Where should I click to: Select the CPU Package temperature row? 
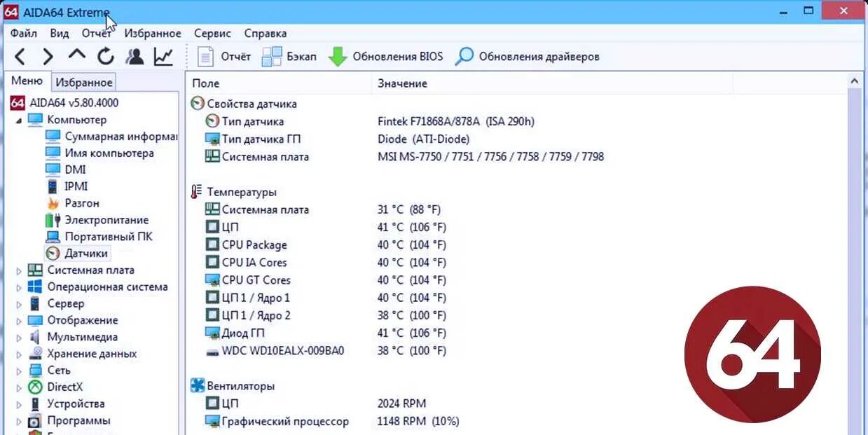(x=516, y=244)
